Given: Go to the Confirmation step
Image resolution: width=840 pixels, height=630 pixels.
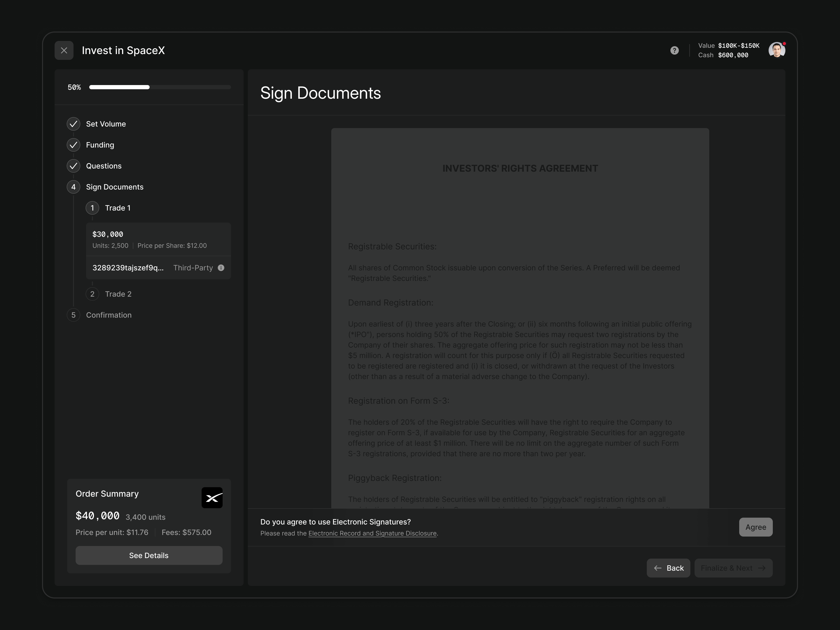Looking at the screenshot, I should point(109,315).
